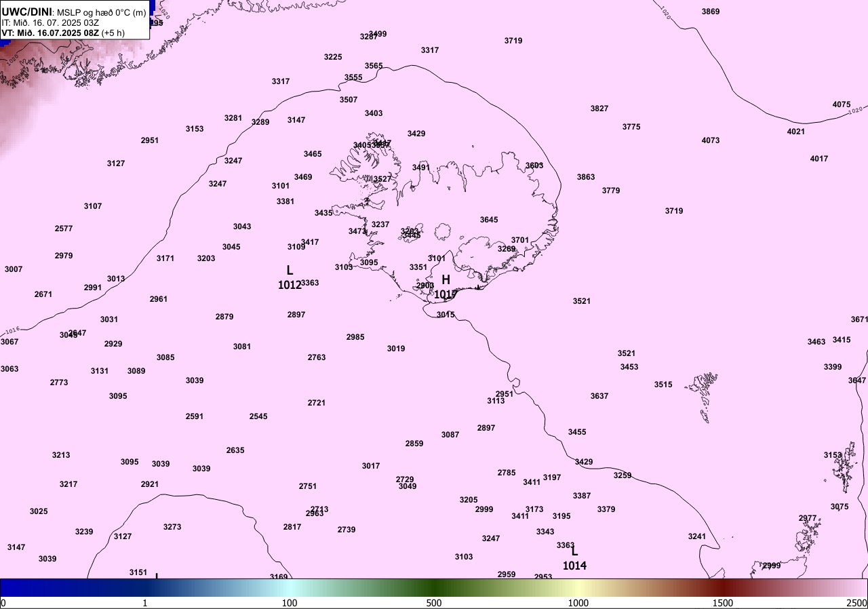Click the value 4021 on the map
This screenshot has height=609, width=868.
pos(796,132)
